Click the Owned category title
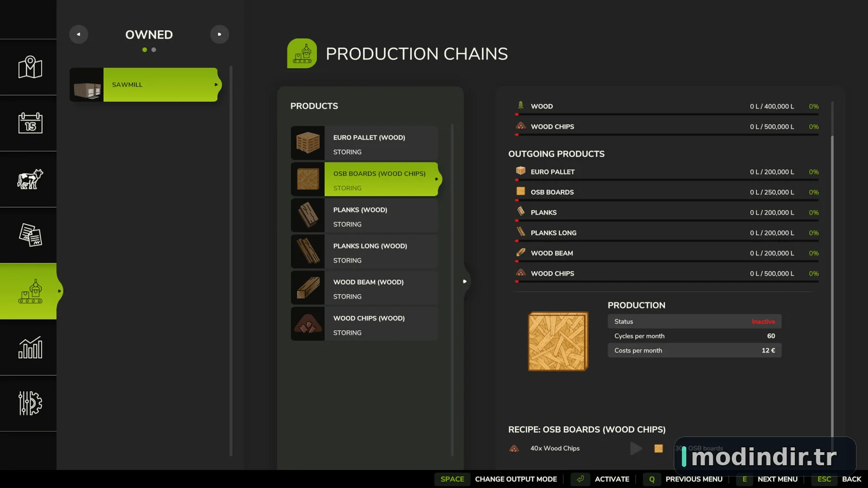 tap(149, 35)
